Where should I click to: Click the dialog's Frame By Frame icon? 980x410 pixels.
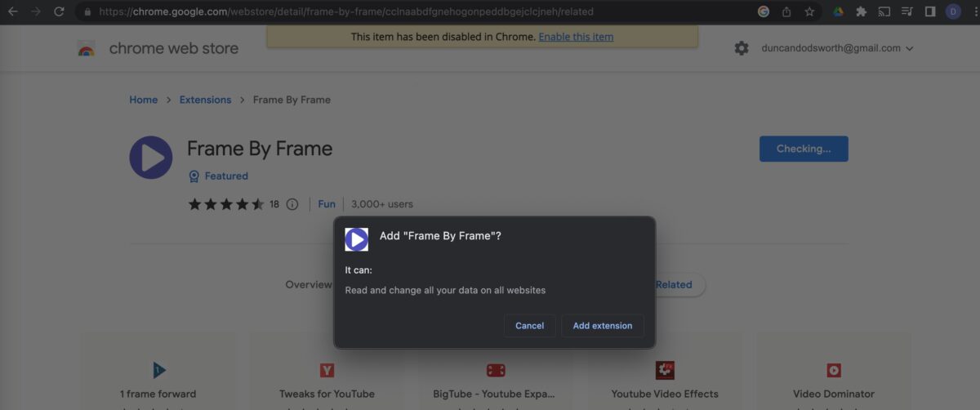point(357,239)
